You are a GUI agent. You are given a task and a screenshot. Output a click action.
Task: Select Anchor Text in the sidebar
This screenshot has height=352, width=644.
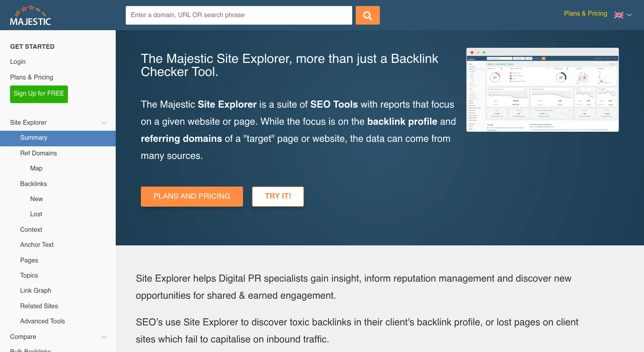coord(37,245)
